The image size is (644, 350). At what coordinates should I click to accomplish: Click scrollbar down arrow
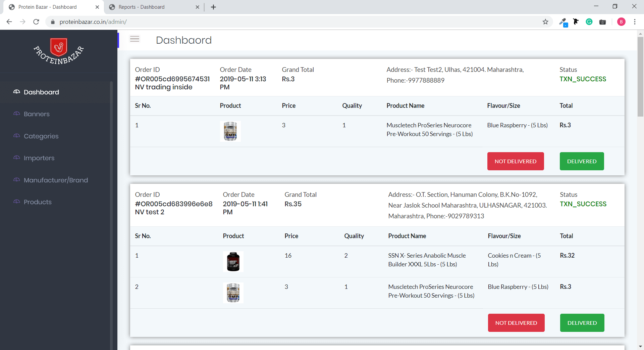coord(640,346)
